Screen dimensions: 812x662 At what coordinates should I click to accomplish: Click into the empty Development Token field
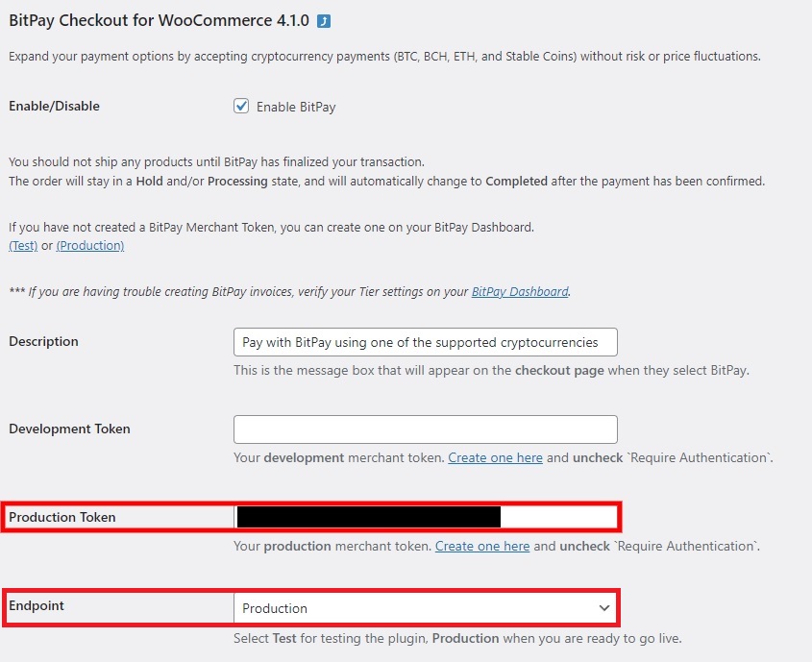click(425, 429)
